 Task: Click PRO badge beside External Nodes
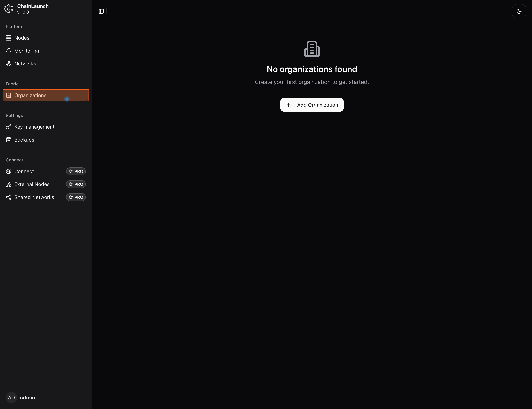pyautogui.click(x=76, y=184)
